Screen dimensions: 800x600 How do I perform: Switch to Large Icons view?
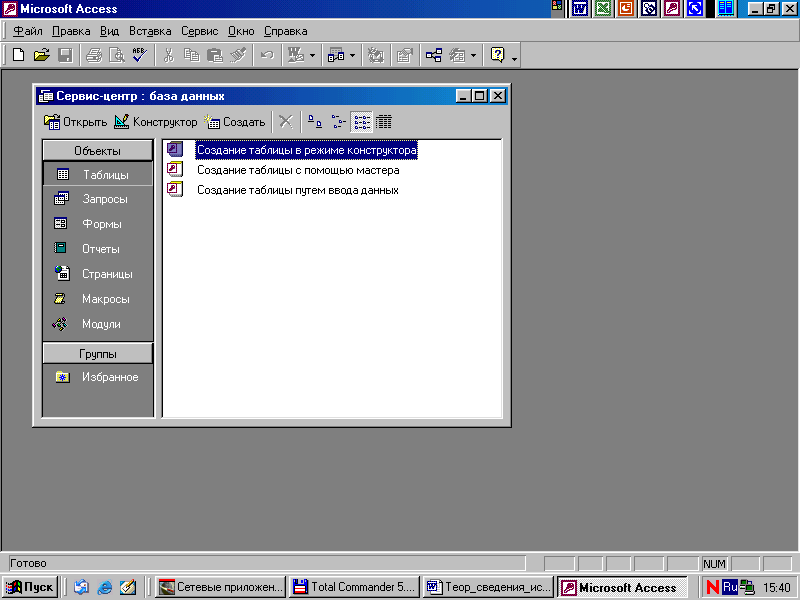[315, 122]
